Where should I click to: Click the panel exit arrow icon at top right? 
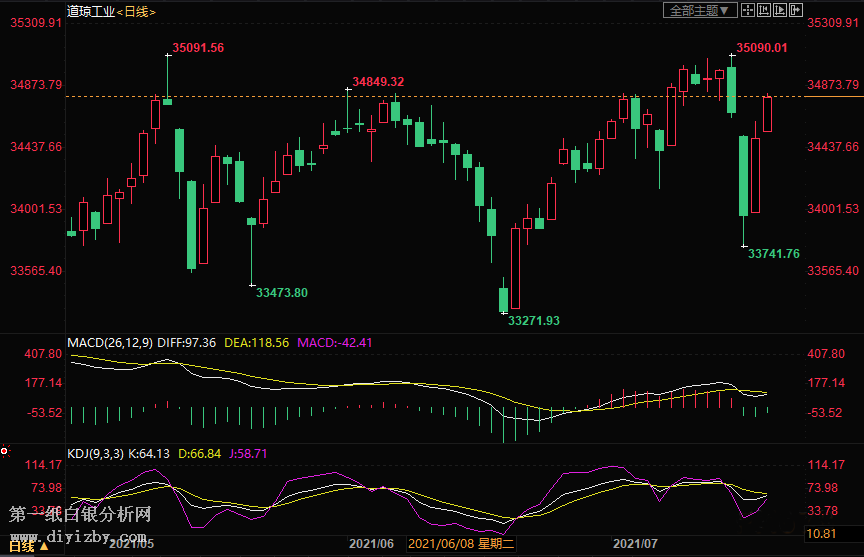pyautogui.click(x=796, y=10)
